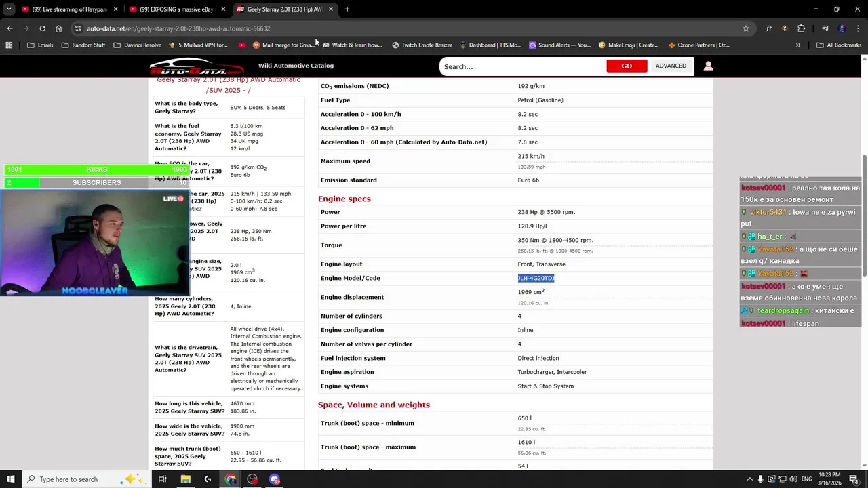Open the Dashboard TTS.Mo bookmark
The width and height of the screenshot is (868, 488).
click(490, 45)
